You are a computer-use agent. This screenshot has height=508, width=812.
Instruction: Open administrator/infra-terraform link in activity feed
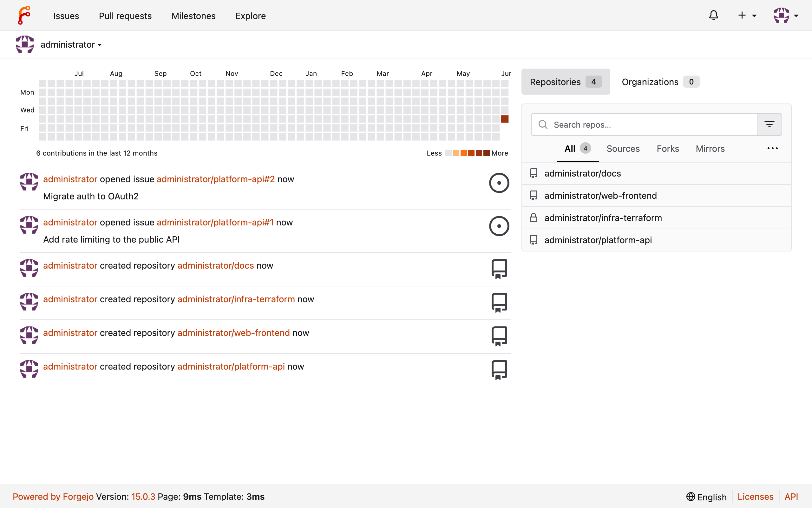pos(236,299)
